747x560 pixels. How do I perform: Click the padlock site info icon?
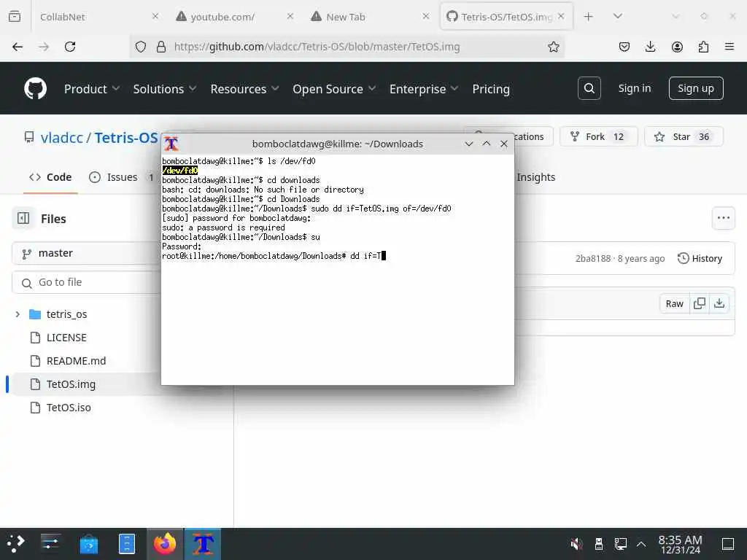click(x=161, y=47)
